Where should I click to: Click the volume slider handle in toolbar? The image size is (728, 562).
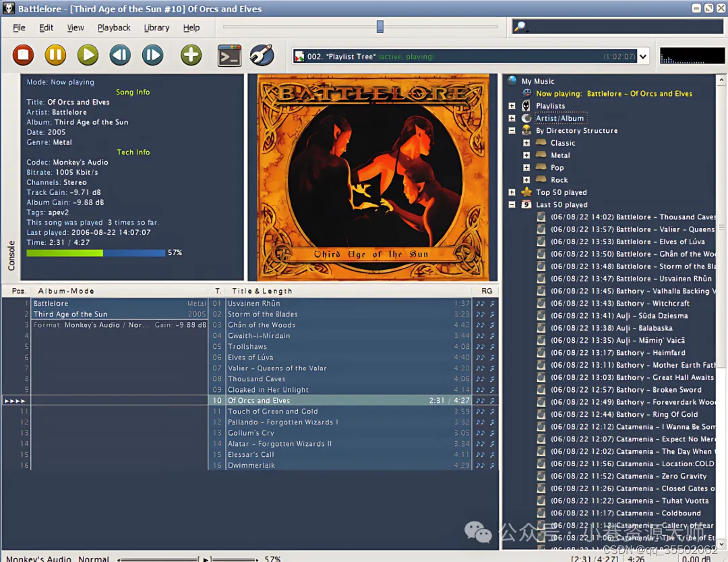(380, 26)
